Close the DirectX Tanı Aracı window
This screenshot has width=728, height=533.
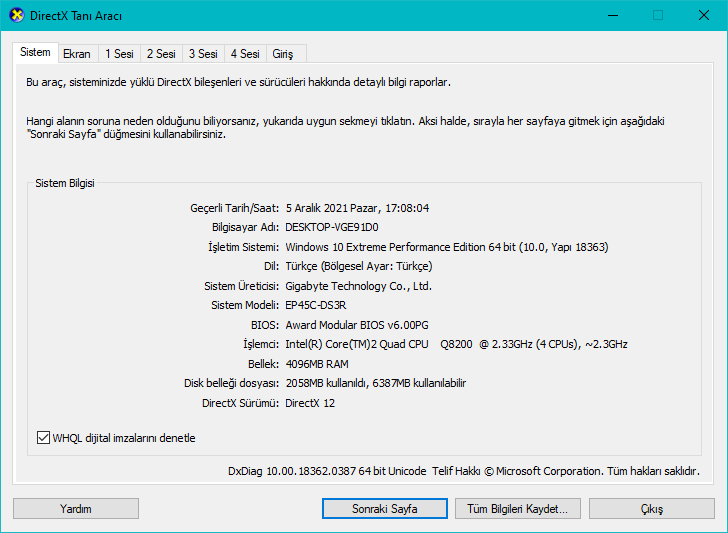(x=704, y=15)
